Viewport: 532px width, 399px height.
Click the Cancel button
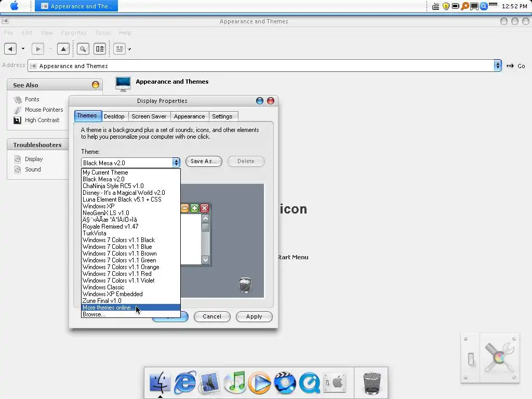212,316
